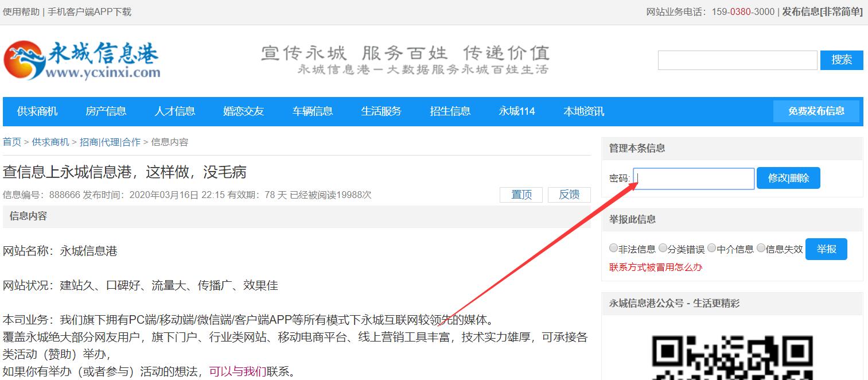The width and height of the screenshot is (868, 380).
Task: Click the 置顶 button
Action: (521, 195)
